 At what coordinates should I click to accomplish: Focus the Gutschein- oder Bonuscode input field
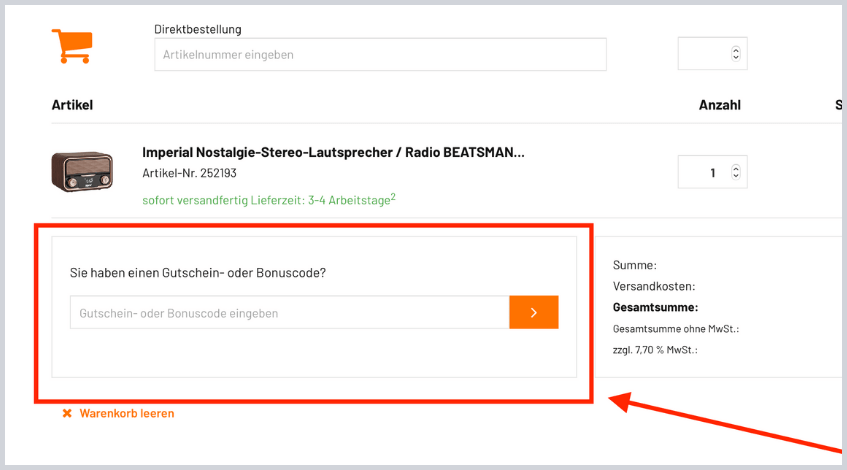[x=290, y=313]
